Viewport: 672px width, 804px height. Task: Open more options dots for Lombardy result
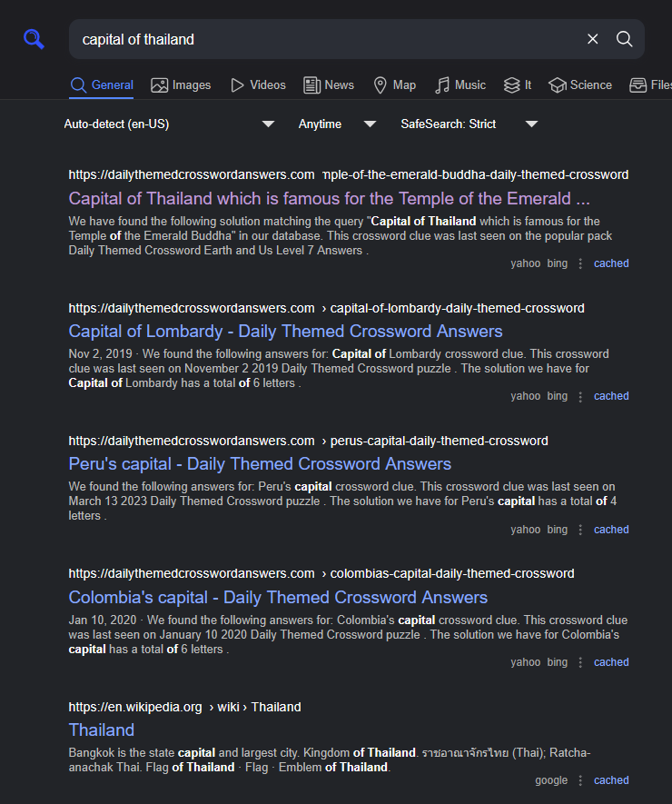[x=581, y=396]
